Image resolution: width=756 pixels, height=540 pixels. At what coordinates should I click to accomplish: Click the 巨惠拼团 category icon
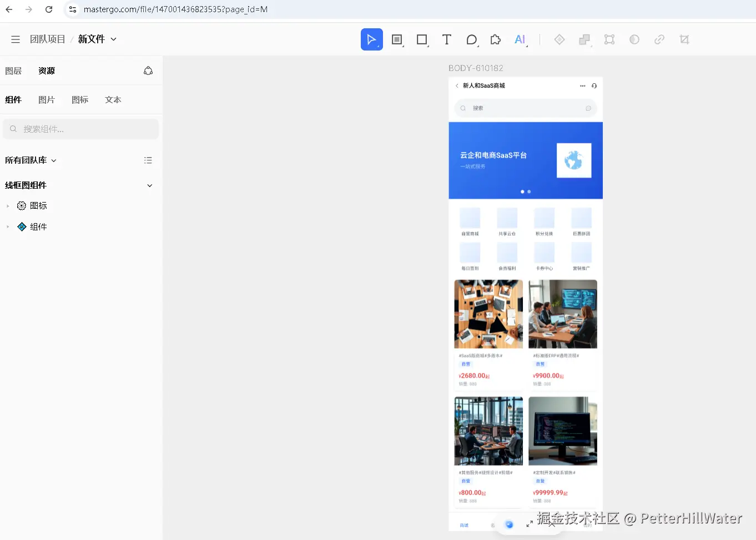(x=582, y=218)
